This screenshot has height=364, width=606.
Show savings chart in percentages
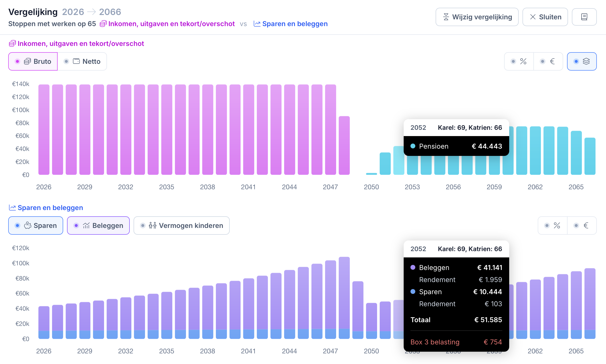click(553, 226)
